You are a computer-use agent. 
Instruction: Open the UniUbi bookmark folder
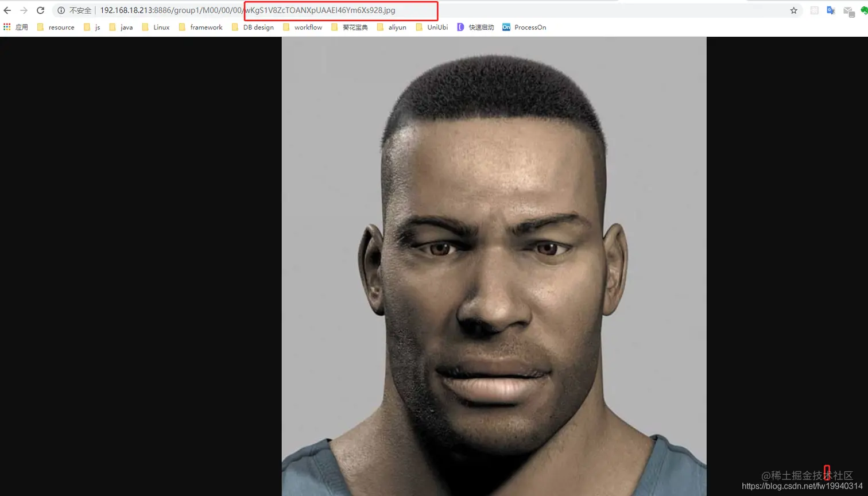432,27
